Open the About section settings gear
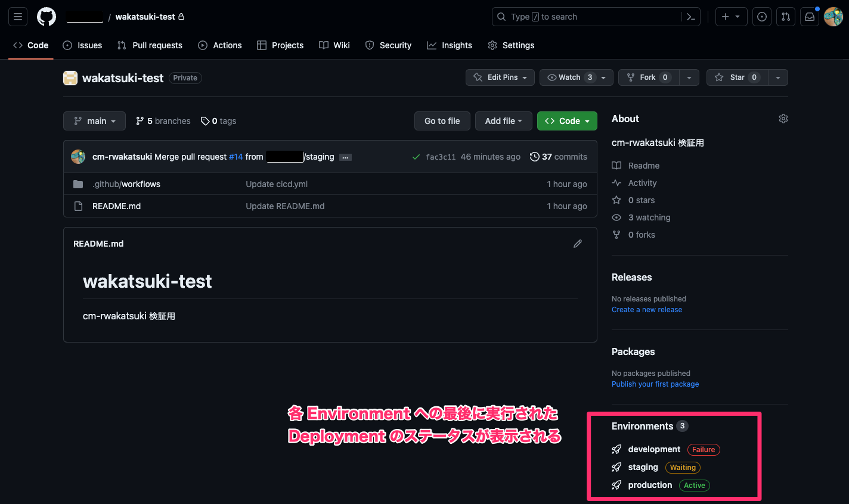Image resolution: width=849 pixels, height=504 pixels. pos(783,118)
